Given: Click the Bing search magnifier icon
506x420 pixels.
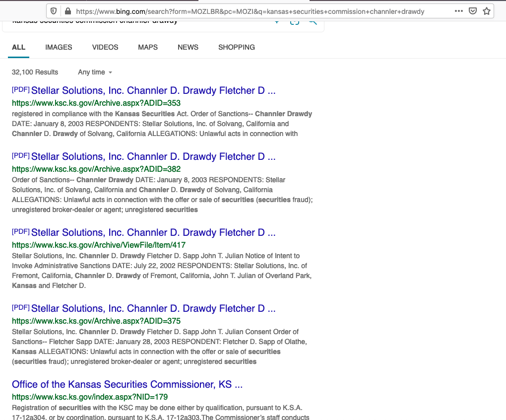Looking at the screenshot, I should coord(313,22).
